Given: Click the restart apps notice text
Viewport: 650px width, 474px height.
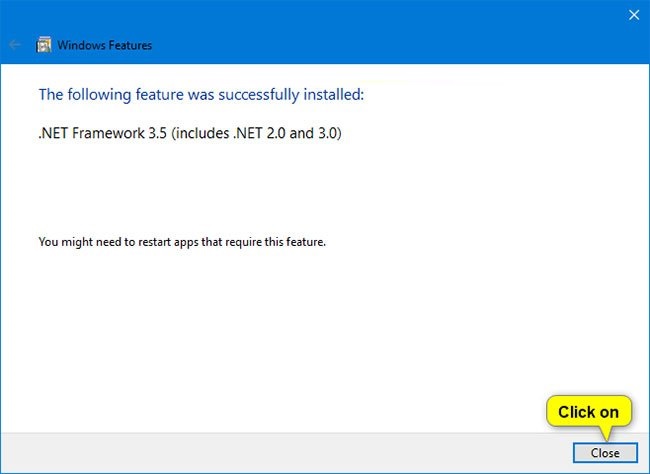Looking at the screenshot, I should [x=182, y=242].
